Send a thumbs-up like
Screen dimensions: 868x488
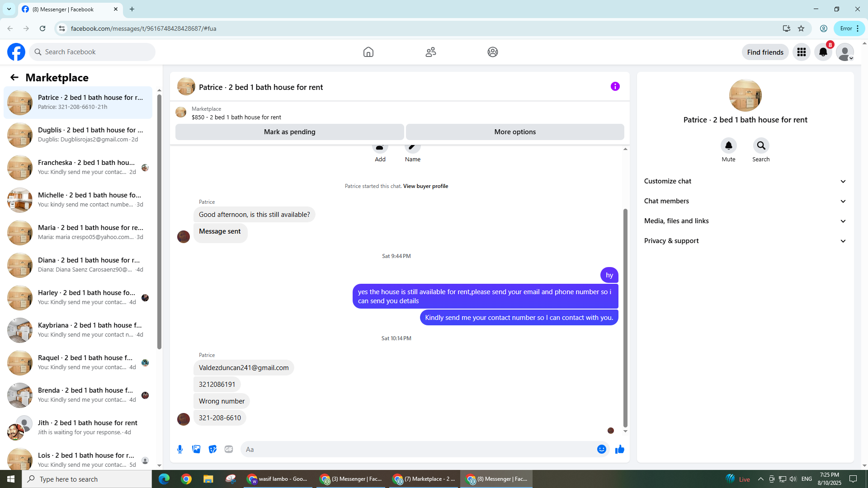tap(619, 449)
